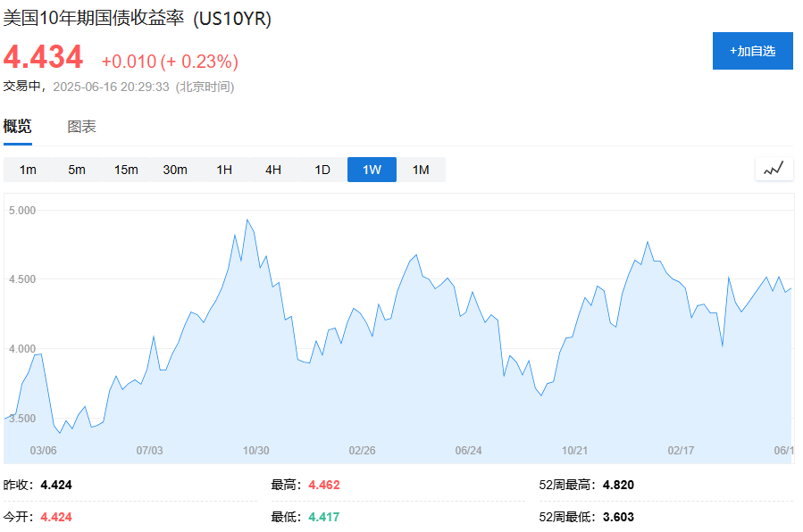Click the current yield value 4.434
The height and width of the screenshot is (532, 803).
pyautogui.click(x=43, y=57)
